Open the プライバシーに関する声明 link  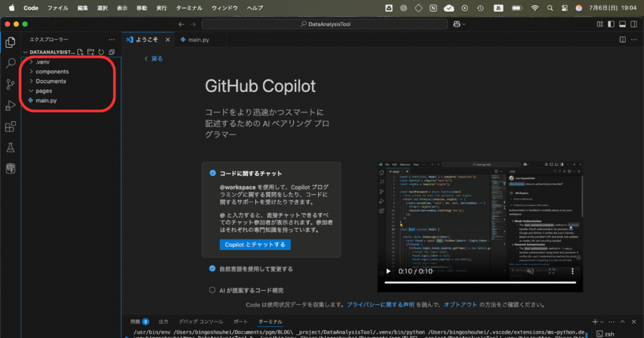(380, 305)
